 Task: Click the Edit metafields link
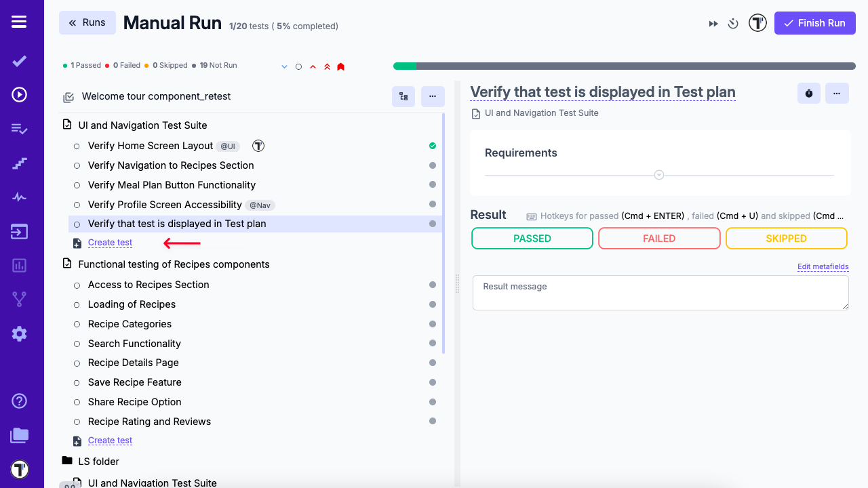(x=823, y=266)
